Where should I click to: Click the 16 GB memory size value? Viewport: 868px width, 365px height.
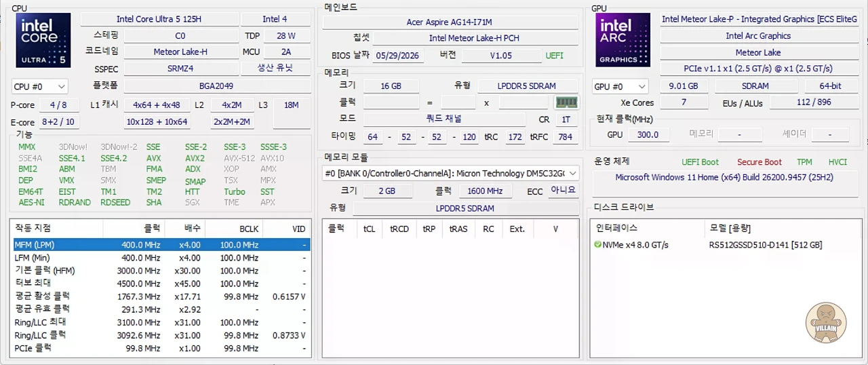click(x=391, y=86)
